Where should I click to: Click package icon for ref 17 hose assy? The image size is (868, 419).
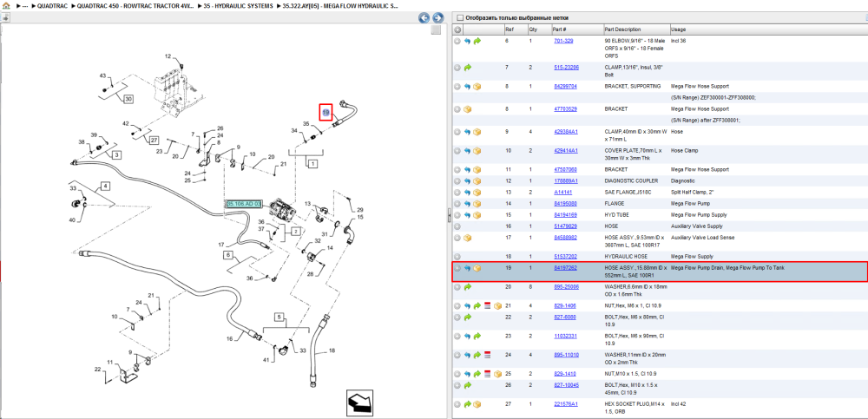[x=467, y=238]
